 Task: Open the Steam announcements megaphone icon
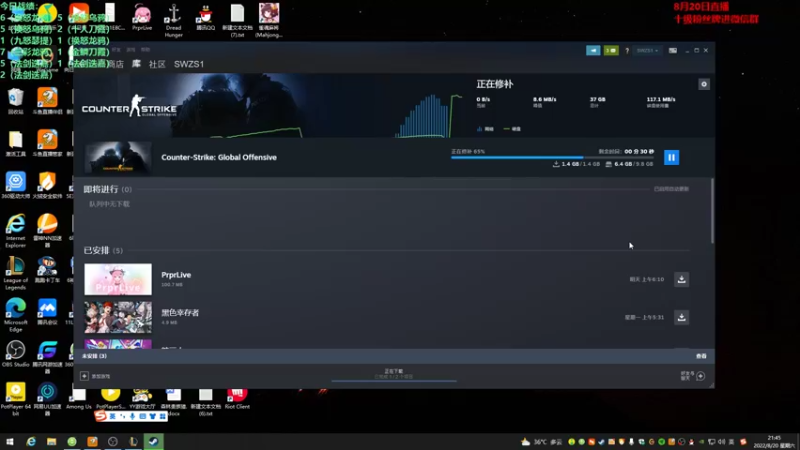(x=593, y=51)
